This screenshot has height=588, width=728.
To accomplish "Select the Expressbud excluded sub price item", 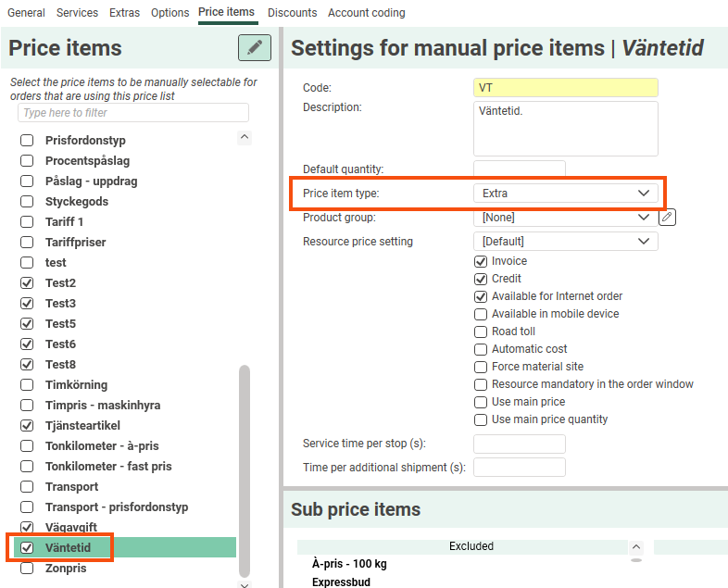I will [x=343, y=582].
